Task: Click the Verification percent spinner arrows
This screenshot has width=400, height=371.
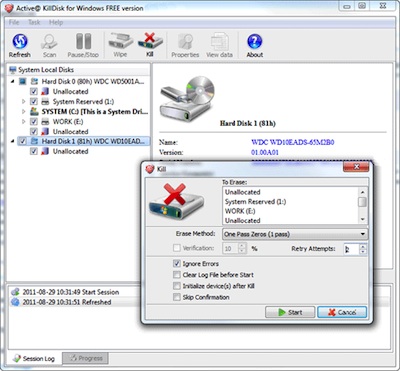Action: (243, 248)
